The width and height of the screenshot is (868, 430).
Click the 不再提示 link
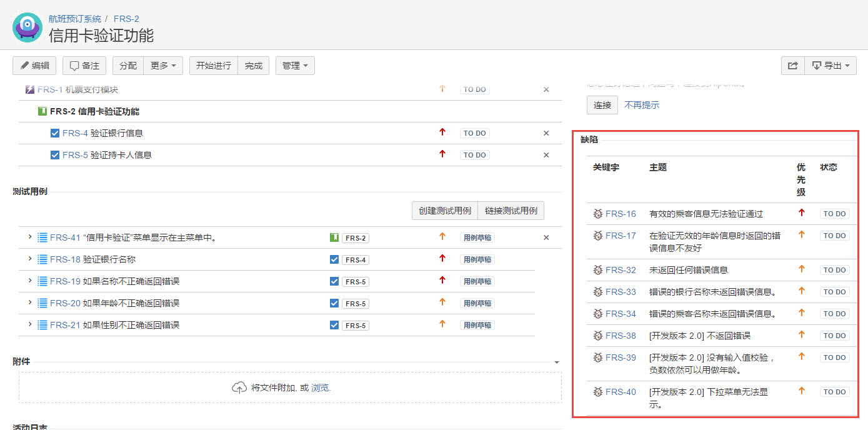pyautogui.click(x=642, y=105)
